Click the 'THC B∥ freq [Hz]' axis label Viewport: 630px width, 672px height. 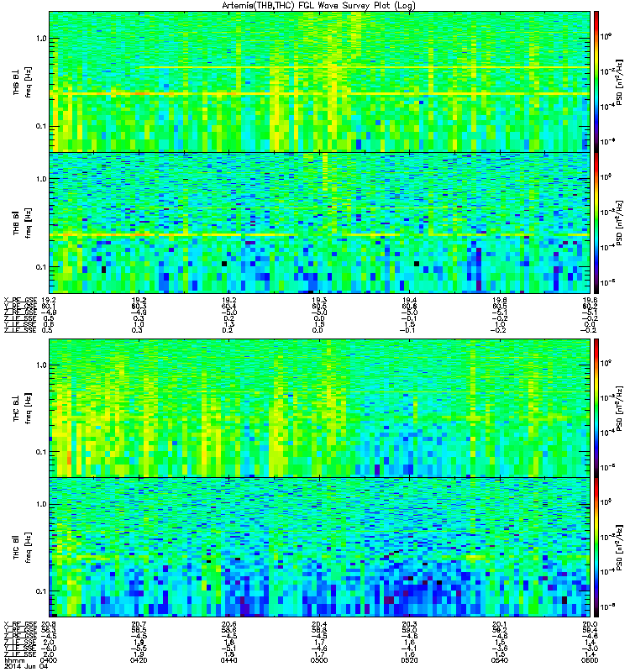(22, 548)
